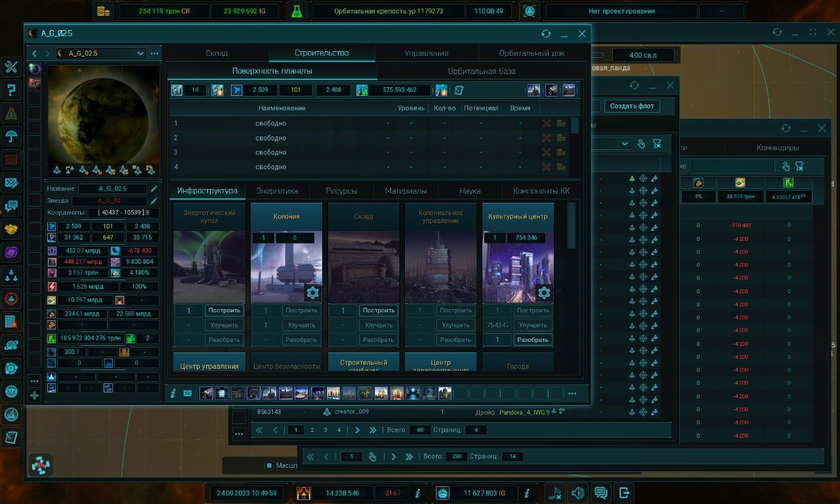Click Построить under Склад card
Viewport: 840px width, 504px height.
379,310
